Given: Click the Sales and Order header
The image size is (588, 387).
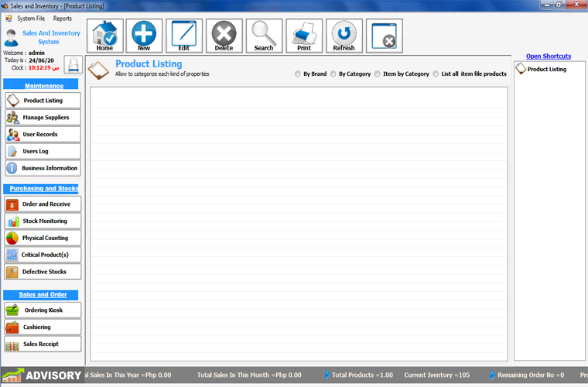Looking at the screenshot, I should coord(41,295).
